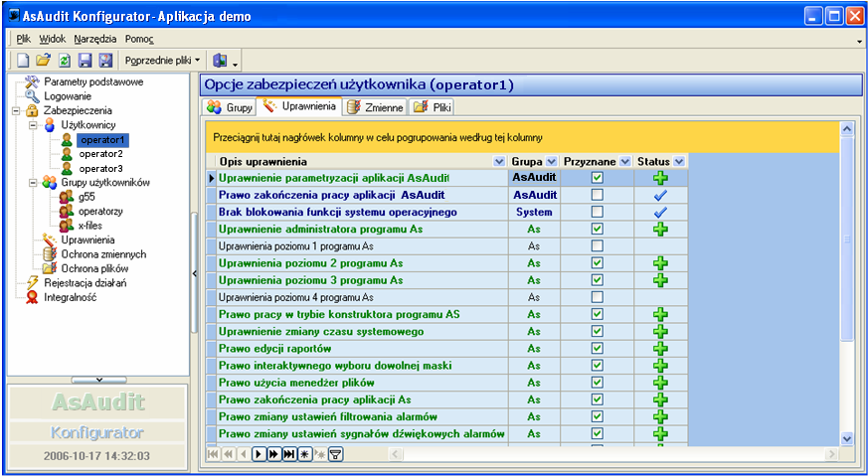Click vertical scrollbar down arrow in grid
The image size is (868, 476).
click(x=847, y=439)
